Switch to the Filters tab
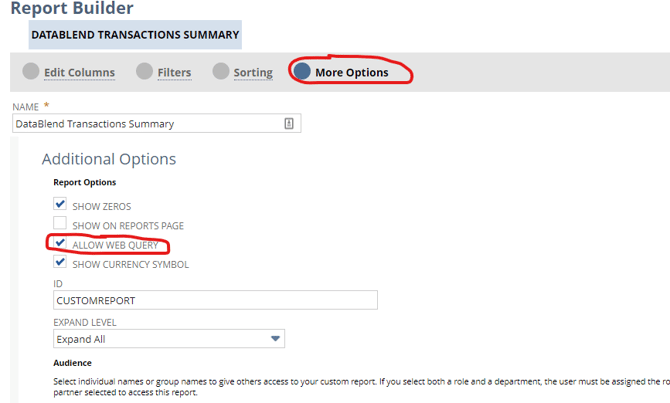The width and height of the screenshot is (670, 403). pos(174,73)
